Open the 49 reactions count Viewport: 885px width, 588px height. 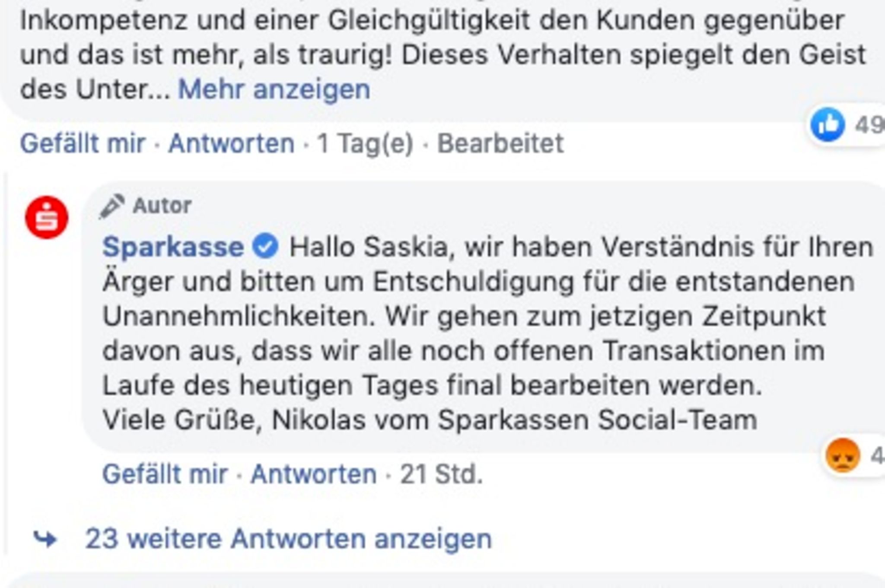coord(869,125)
